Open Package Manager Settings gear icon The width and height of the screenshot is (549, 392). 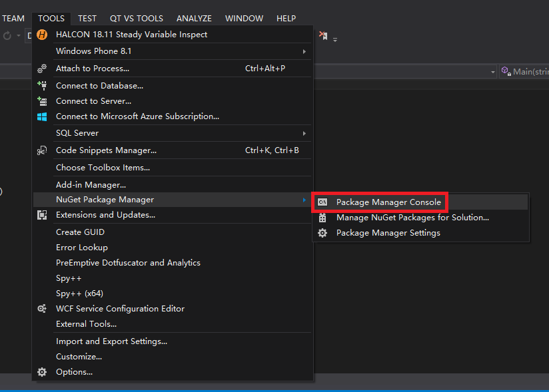[323, 233]
